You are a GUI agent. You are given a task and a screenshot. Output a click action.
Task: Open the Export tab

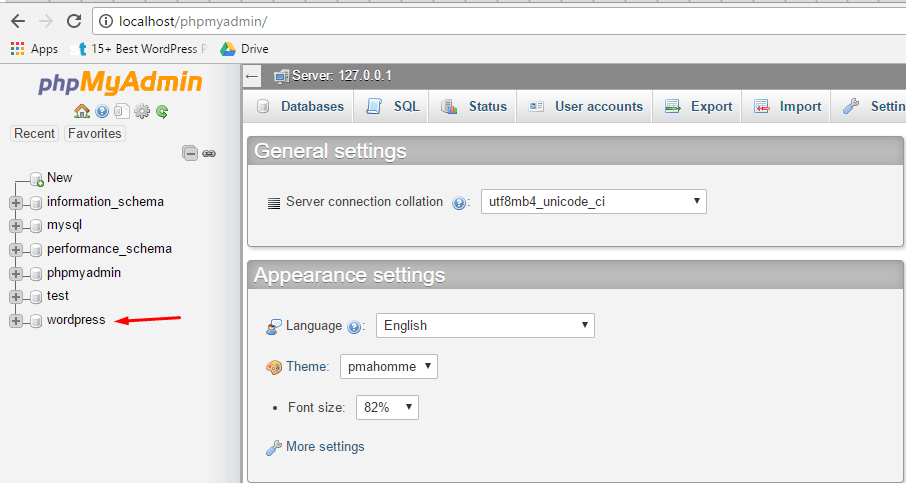697,106
